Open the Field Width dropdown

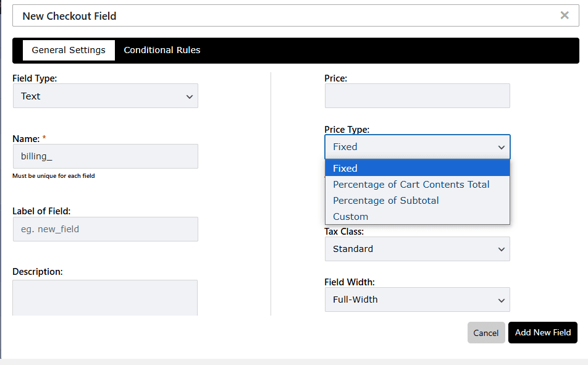pyautogui.click(x=418, y=300)
